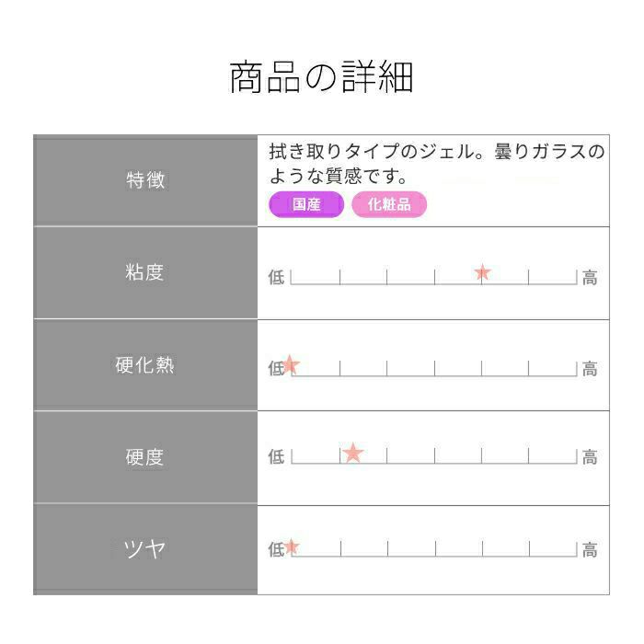Click the ような質感です description line

339,176
